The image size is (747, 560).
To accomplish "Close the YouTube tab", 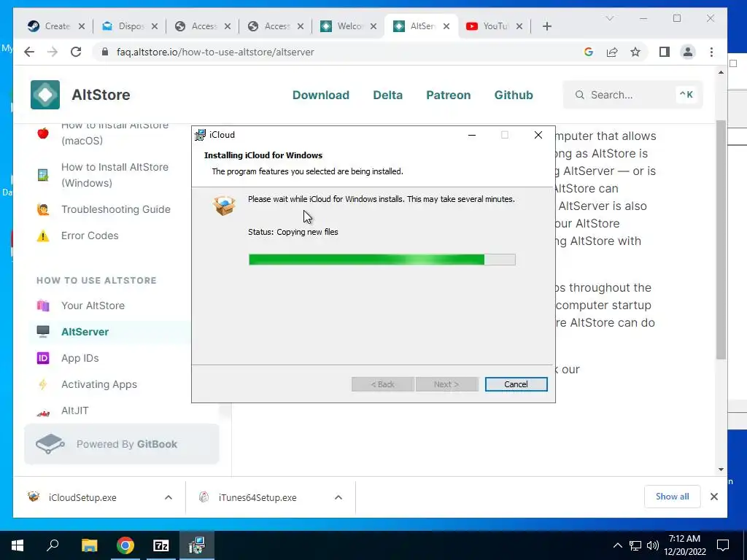I will pyautogui.click(x=519, y=26).
